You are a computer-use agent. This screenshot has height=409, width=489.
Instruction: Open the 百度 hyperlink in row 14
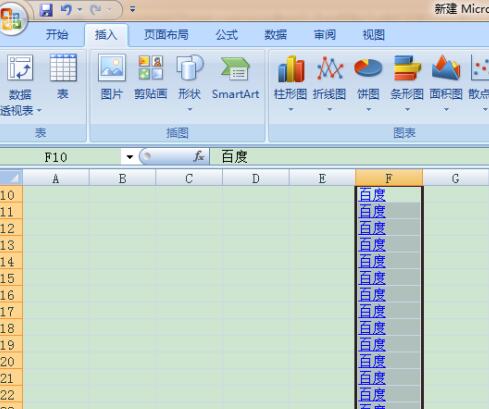372,261
